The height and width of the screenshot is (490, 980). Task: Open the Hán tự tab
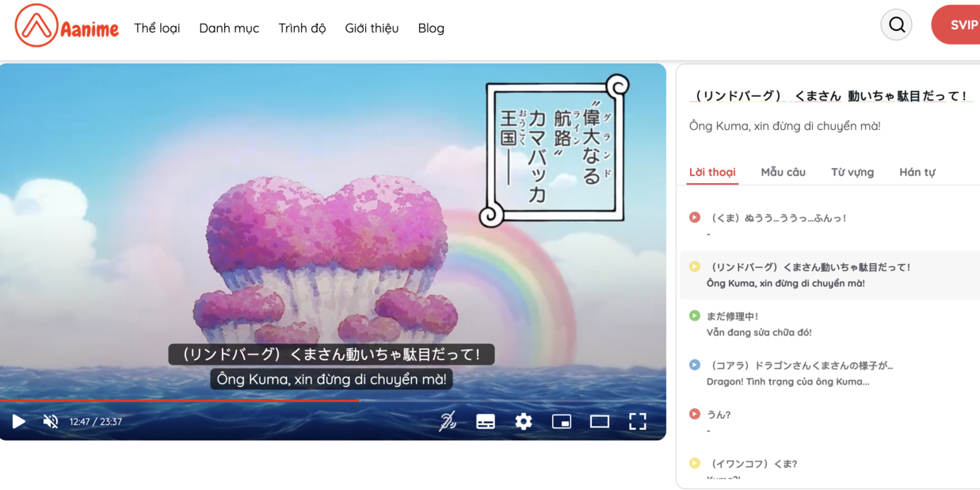pos(917,172)
